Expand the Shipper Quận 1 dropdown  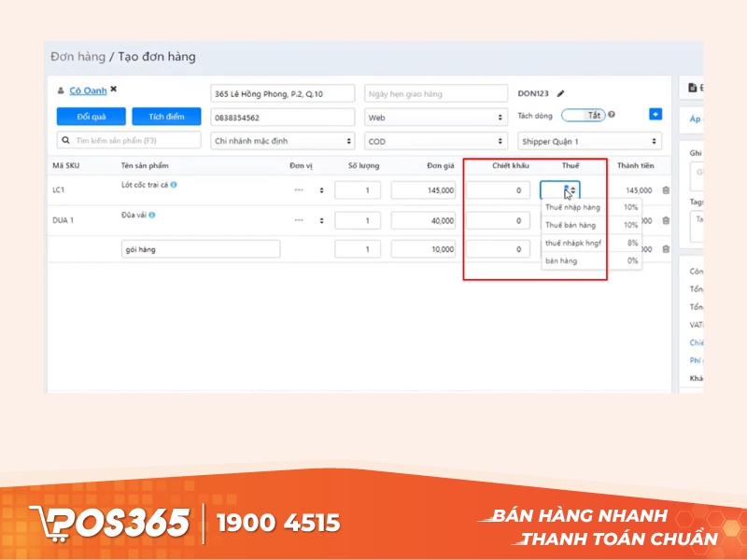pos(589,141)
